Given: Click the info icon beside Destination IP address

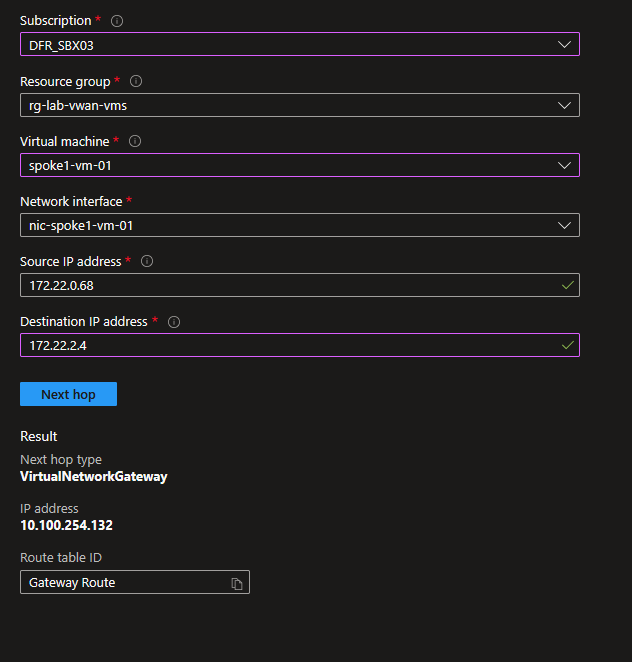Looking at the screenshot, I should point(174,322).
